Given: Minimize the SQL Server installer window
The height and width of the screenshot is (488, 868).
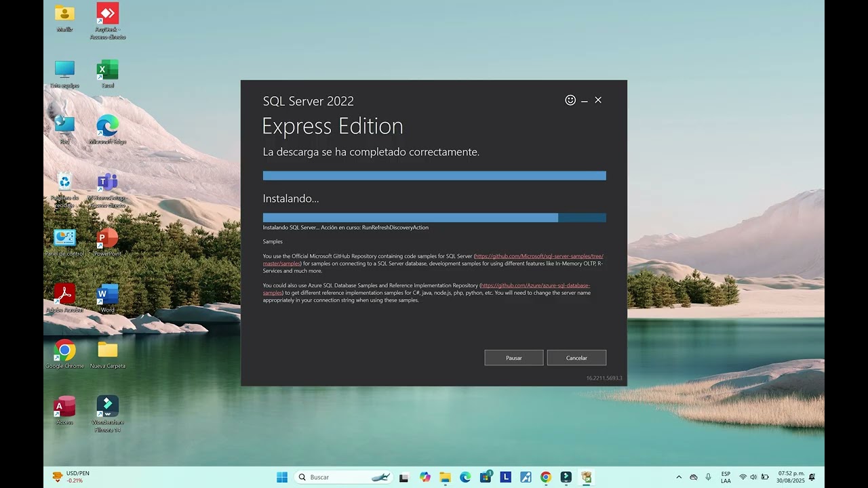Looking at the screenshot, I should coord(584,100).
